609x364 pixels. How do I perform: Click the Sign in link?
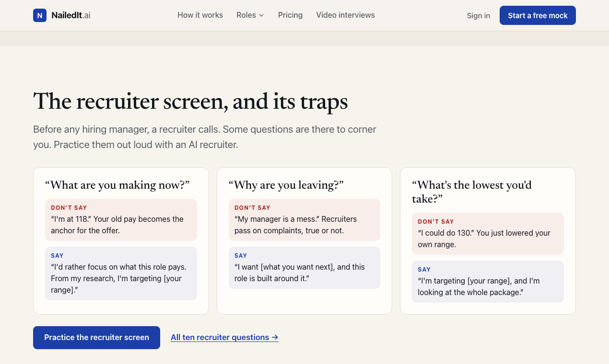point(479,15)
